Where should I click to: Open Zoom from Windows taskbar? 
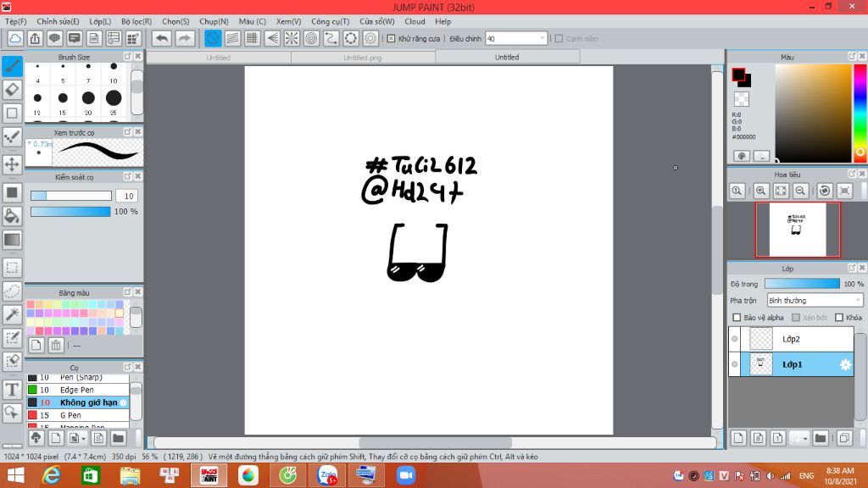pyautogui.click(x=406, y=475)
